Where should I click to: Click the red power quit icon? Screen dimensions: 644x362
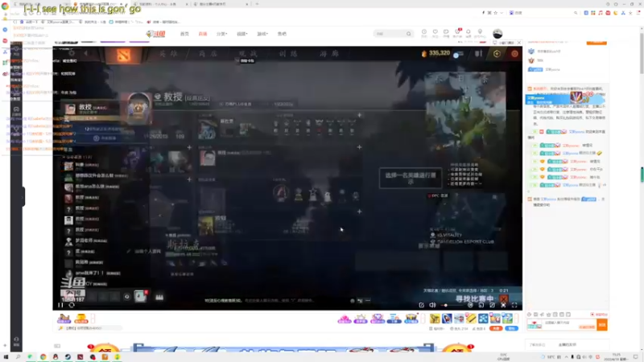[x=514, y=54]
